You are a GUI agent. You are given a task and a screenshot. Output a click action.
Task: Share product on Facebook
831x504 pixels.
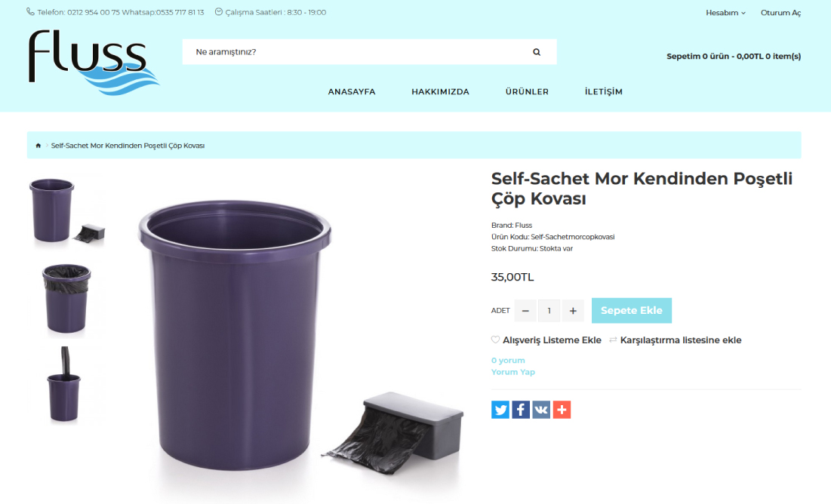(521, 410)
